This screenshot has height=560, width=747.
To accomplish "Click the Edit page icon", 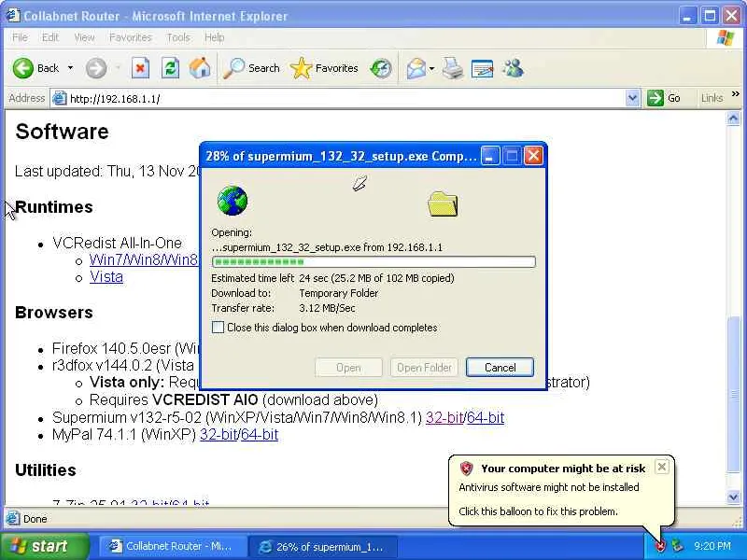I will 482,68.
